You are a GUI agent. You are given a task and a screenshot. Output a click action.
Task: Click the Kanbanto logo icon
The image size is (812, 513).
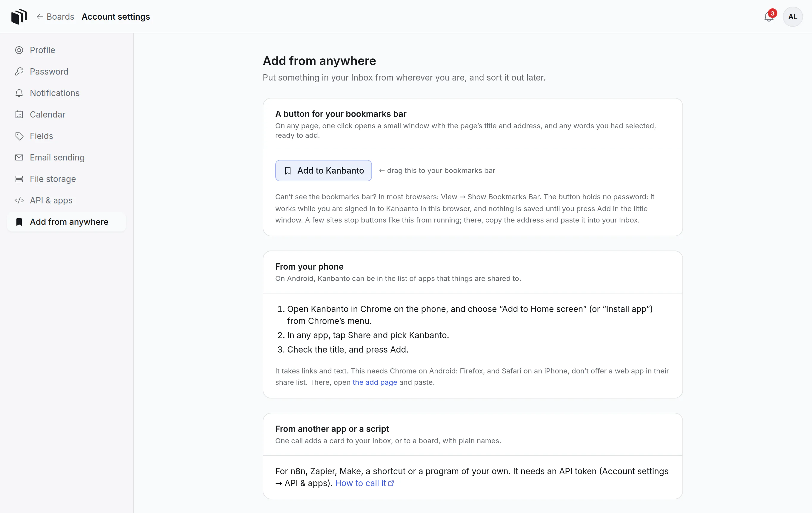(x=19, y=16)
